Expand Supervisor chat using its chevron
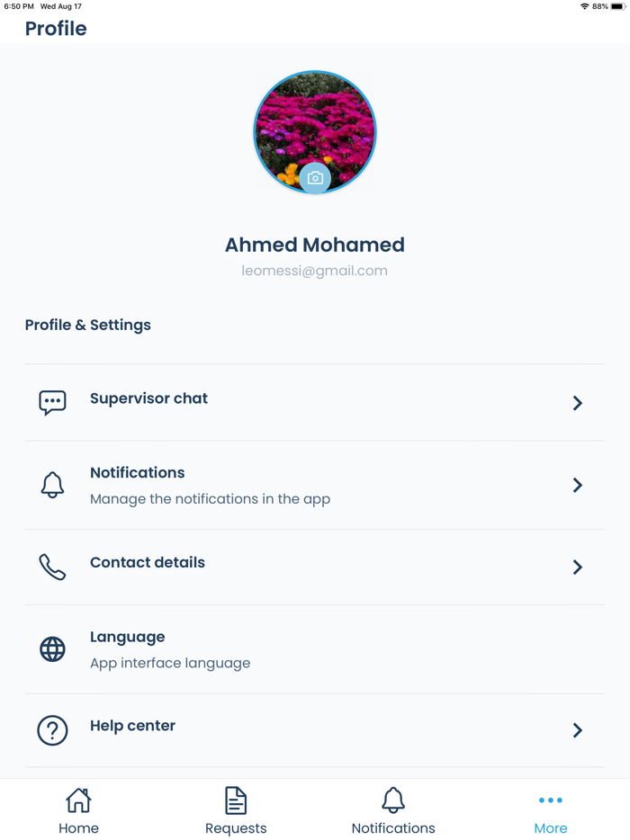This screenshot has width=630, height=840. pos(578,403)
